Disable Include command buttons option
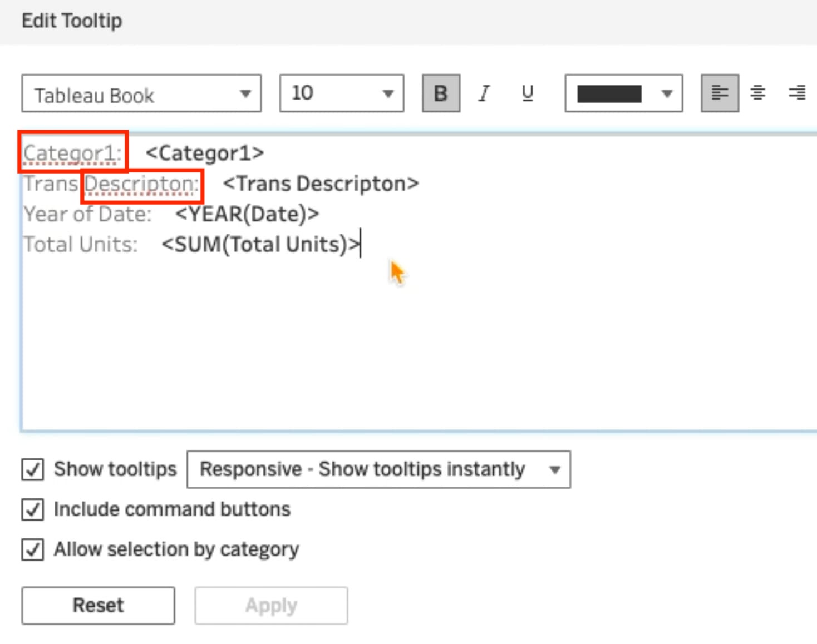 (33, 509)
